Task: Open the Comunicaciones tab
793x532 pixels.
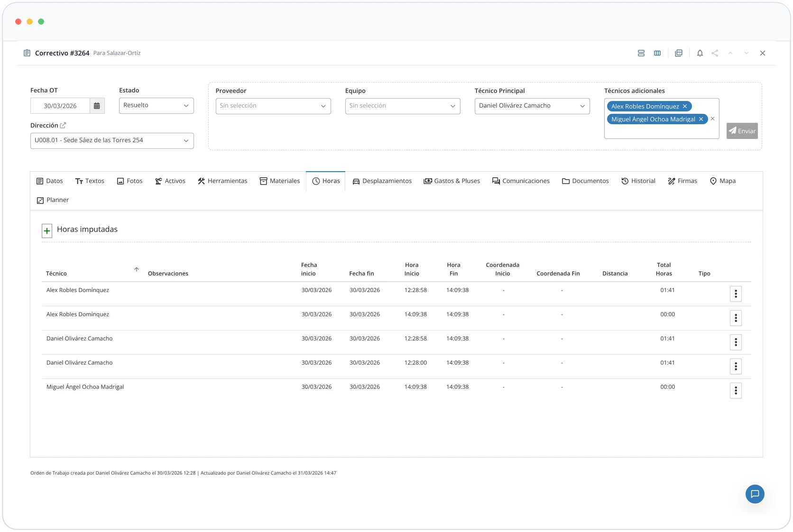Action: pyautogui.click(x=521, y=181)
